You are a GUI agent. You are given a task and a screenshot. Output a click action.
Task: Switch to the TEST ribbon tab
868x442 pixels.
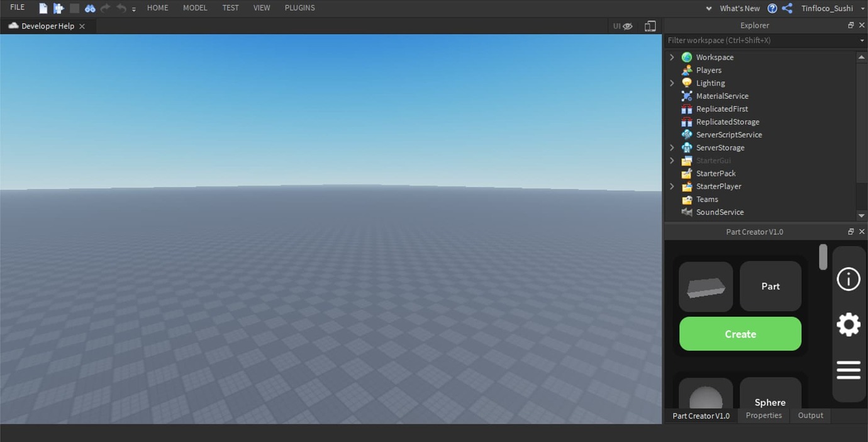click(230, 8)
